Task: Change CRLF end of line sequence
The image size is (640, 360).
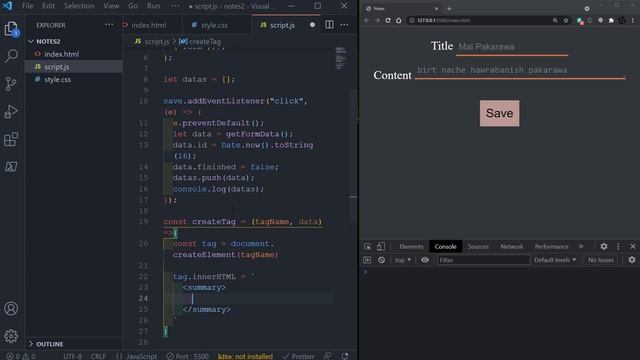Action: pyautogui.click(x=98, y=356)
